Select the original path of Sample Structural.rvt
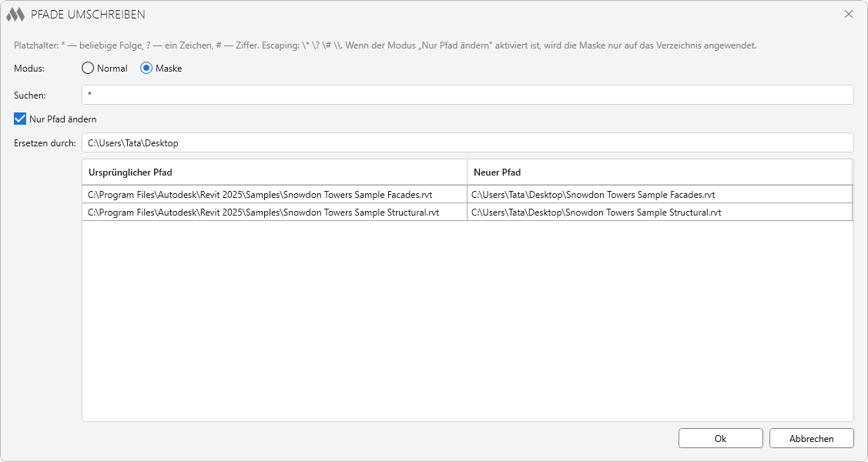Viewport: 868px width, 462px height. click(x=263, y=213)
